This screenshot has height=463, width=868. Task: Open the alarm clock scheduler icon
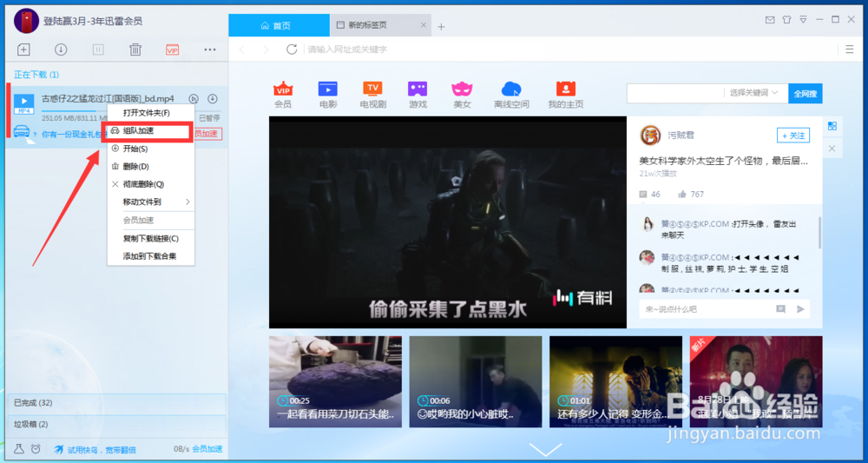coord(36,449)
